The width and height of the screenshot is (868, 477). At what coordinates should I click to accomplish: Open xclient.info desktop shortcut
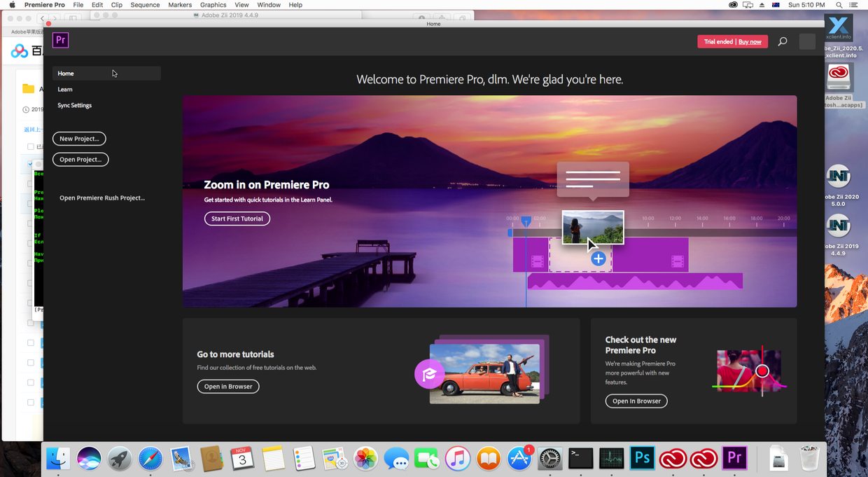coord(839,28)
